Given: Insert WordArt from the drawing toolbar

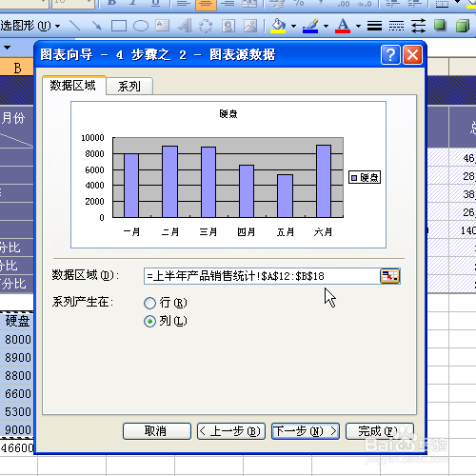Looking at the screenshot, I should click(185, 26).
